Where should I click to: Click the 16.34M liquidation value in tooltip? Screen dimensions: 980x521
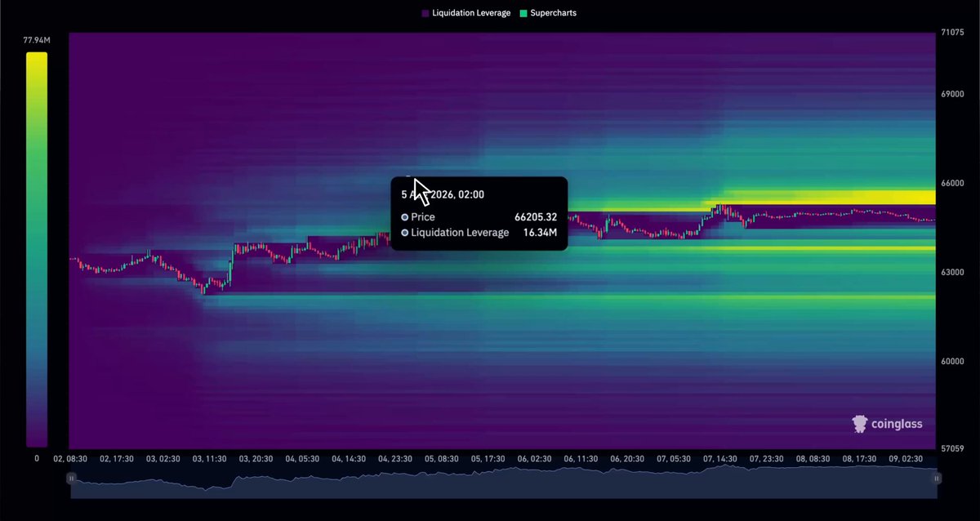[x=540, y=233]
